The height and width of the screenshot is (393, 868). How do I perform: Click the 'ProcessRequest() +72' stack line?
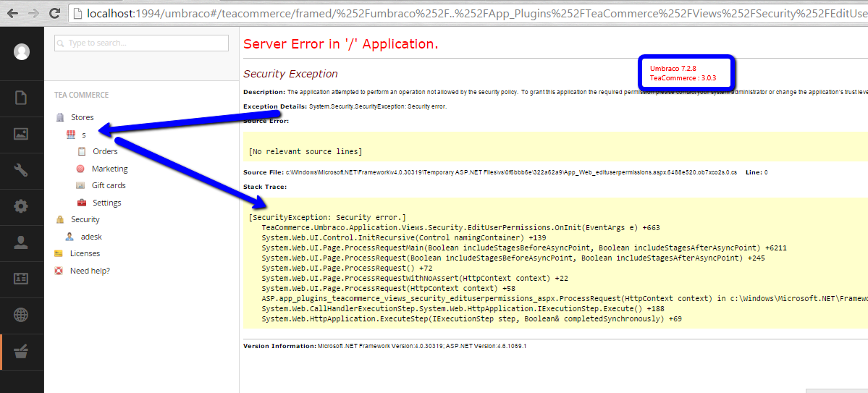click(x=348, y=269)
